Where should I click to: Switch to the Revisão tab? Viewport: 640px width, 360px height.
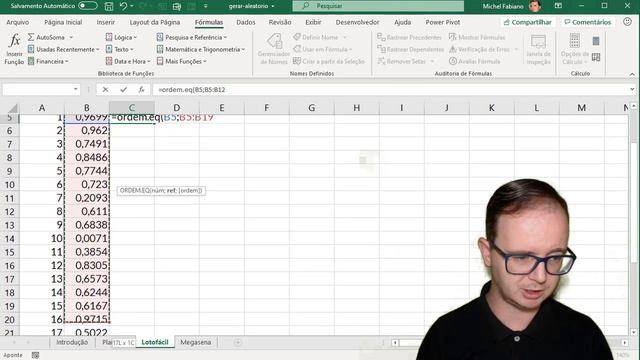280,22
